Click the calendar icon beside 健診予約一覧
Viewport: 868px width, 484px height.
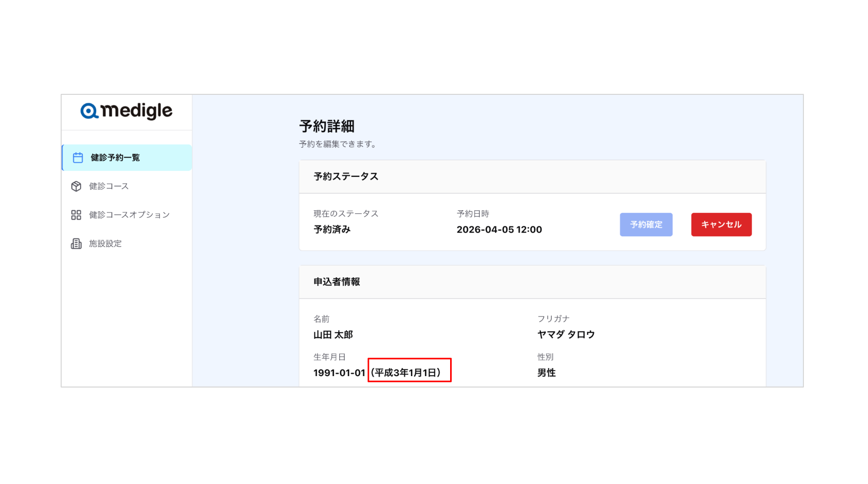click(78, 158)
